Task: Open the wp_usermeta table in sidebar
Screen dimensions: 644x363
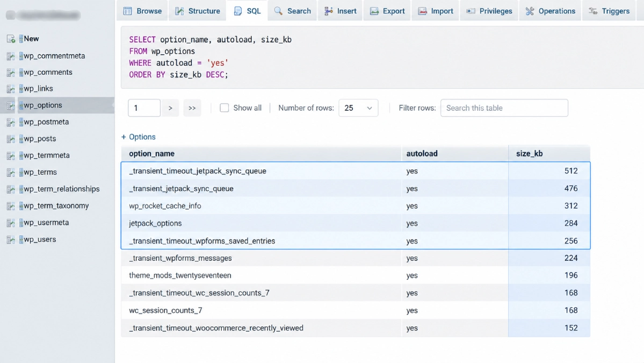Action: 46,223
